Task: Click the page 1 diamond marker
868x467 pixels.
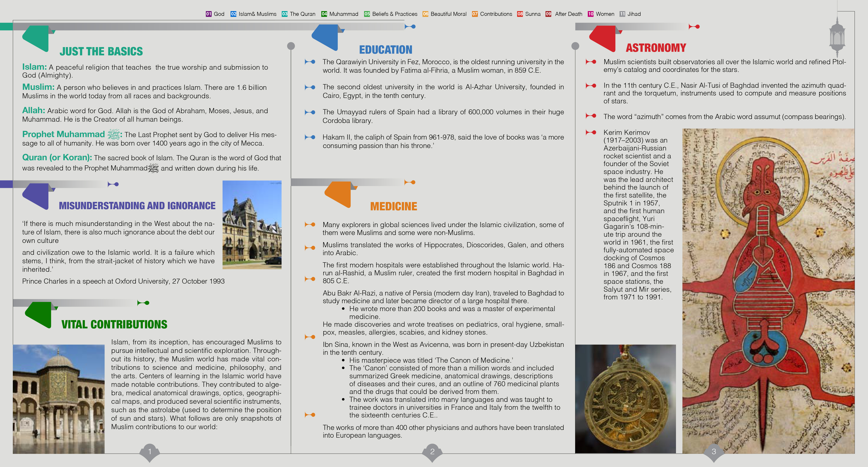Action: [150, 452]
